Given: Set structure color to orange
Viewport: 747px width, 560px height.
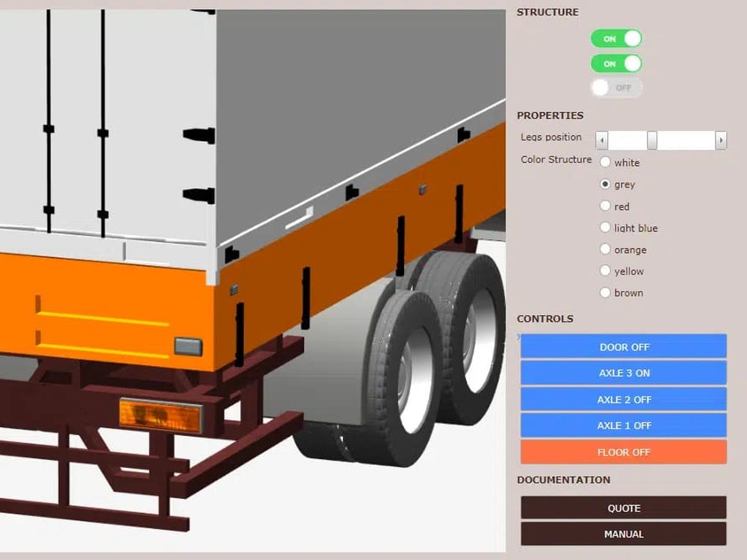Looking at the screenshot, I should click(605, 249).
